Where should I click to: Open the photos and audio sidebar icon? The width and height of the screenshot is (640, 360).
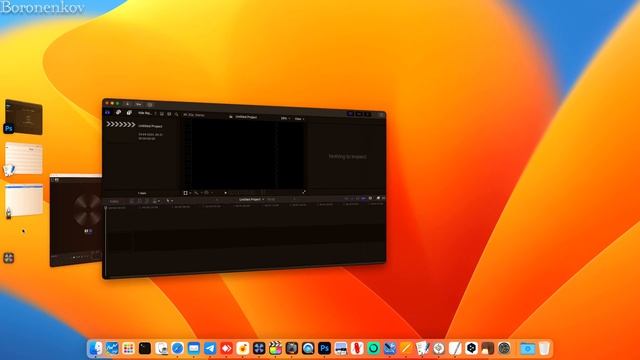point(118,112)
